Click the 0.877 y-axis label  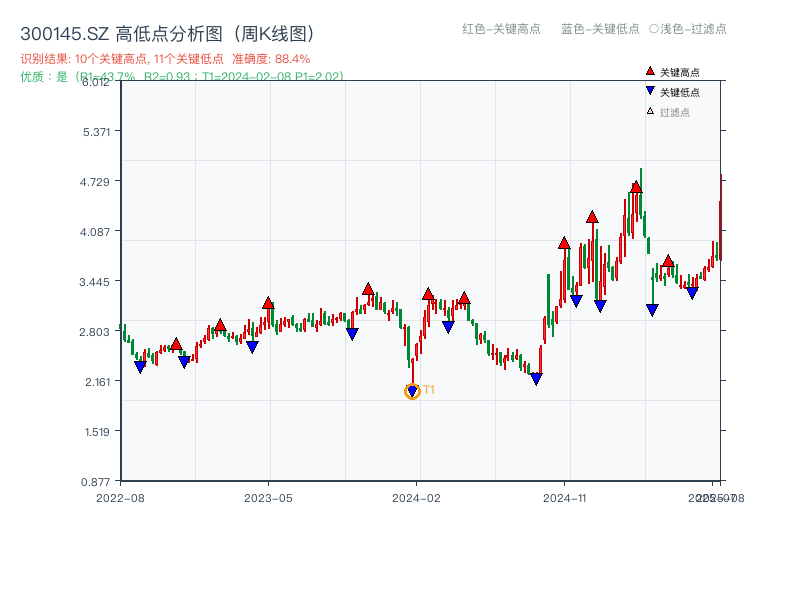[x=95, y=482]
